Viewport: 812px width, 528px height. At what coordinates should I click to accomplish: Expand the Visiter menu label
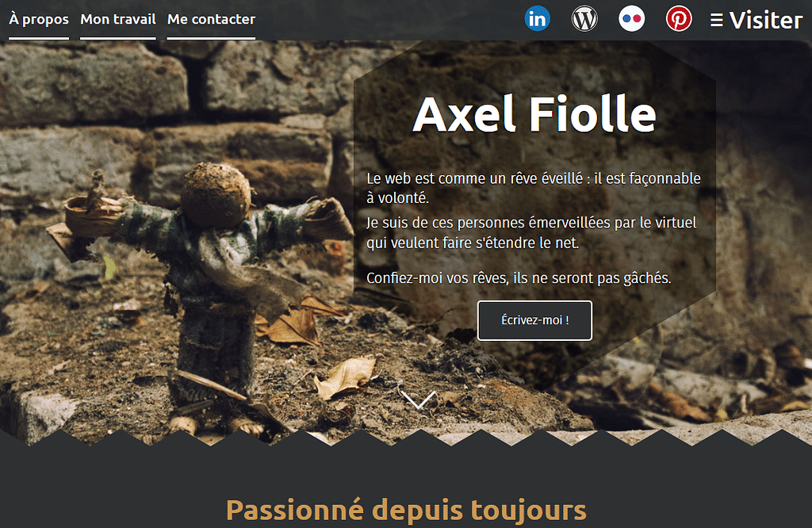click(766, 20)
